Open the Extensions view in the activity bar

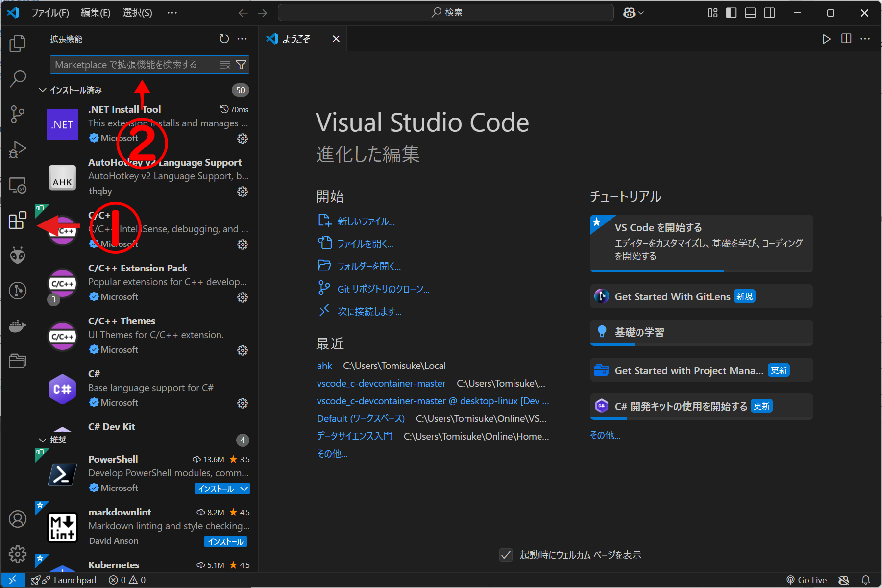pos(18,221)
